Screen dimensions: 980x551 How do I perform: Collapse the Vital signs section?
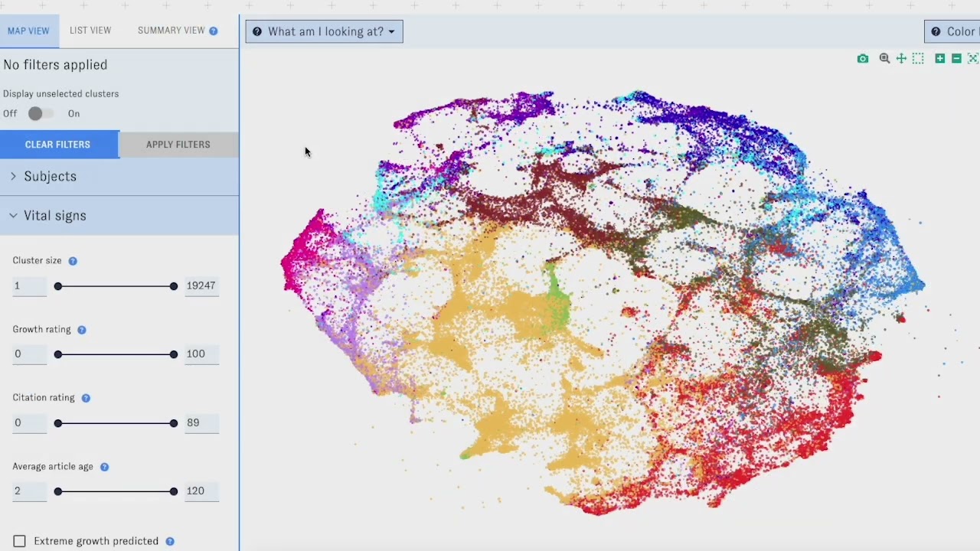[119, 216]
